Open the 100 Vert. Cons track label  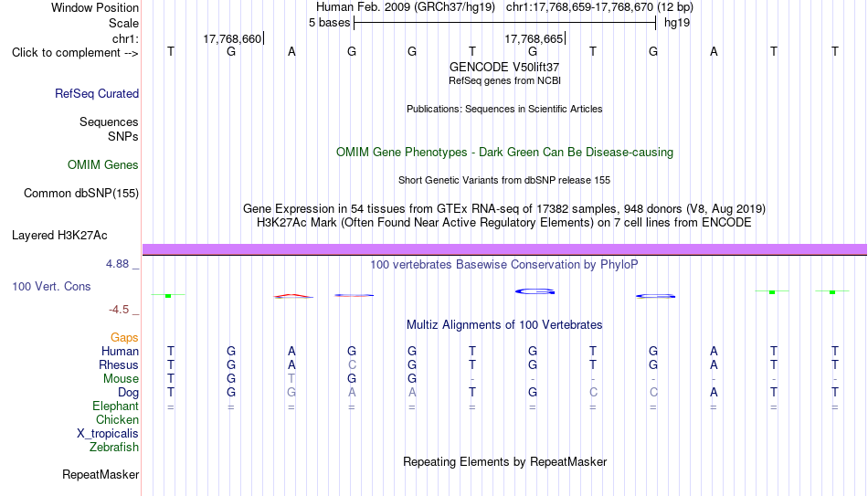51,286
